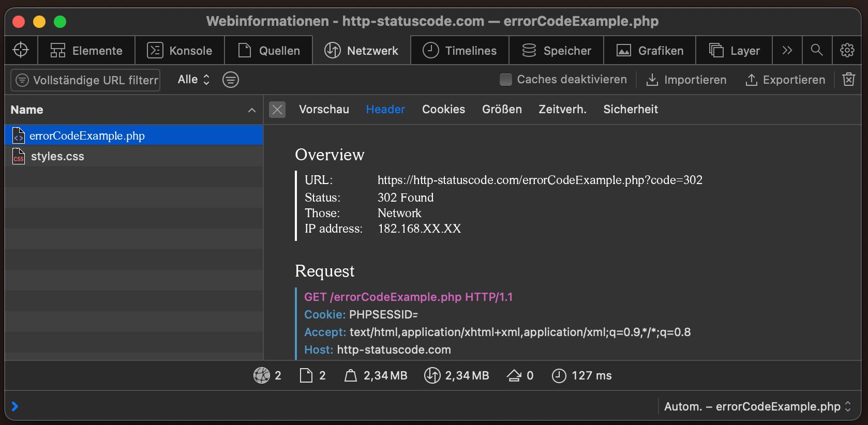Select styles.css in the resource list
The height and width of the screenshot is (425, 868).
coord(134,156)
